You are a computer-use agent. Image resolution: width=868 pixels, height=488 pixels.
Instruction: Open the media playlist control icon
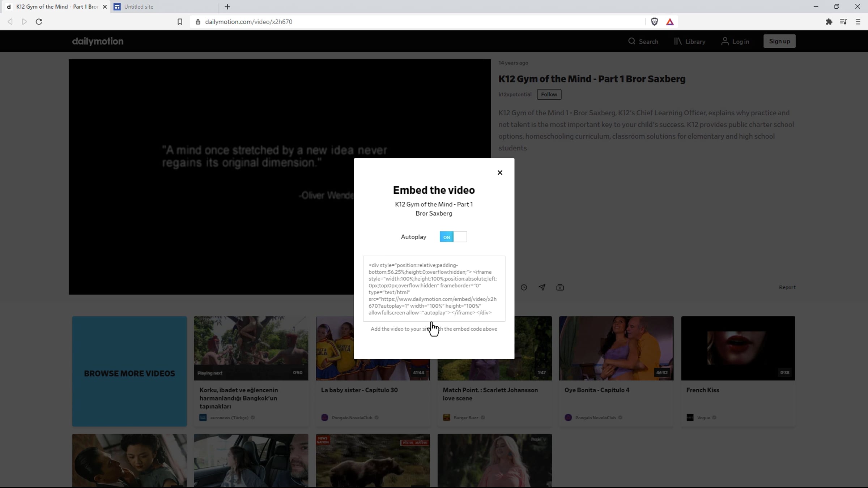(843, 22)
